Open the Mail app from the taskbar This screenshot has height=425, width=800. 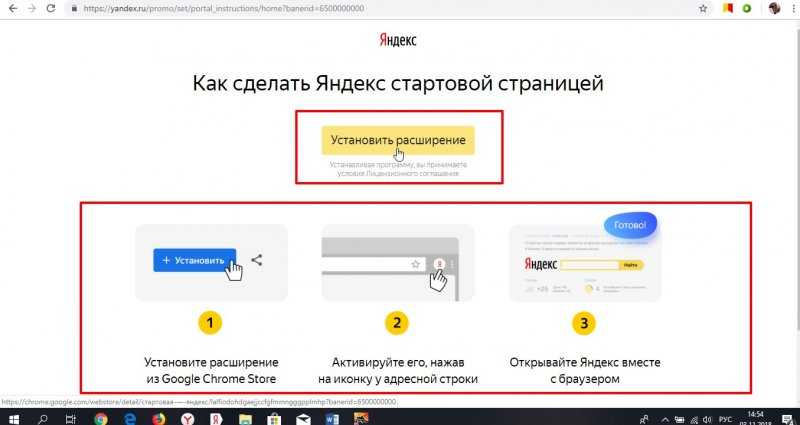tap(304, 419)
